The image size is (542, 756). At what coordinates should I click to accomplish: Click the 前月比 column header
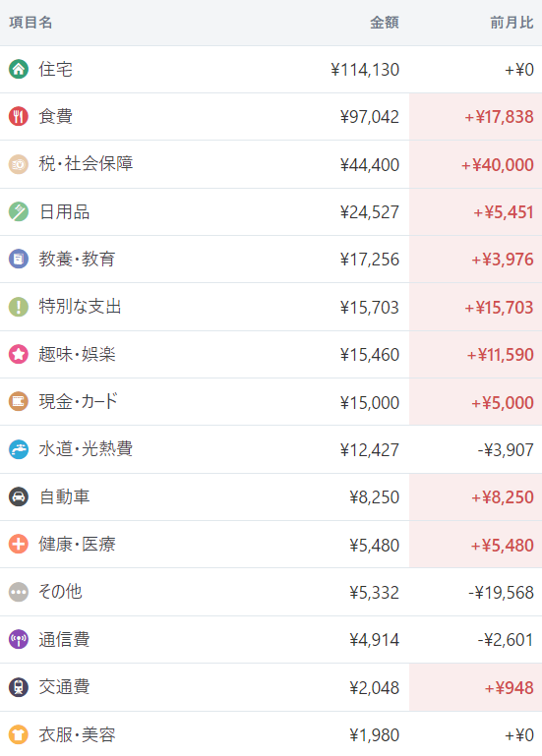512,23
